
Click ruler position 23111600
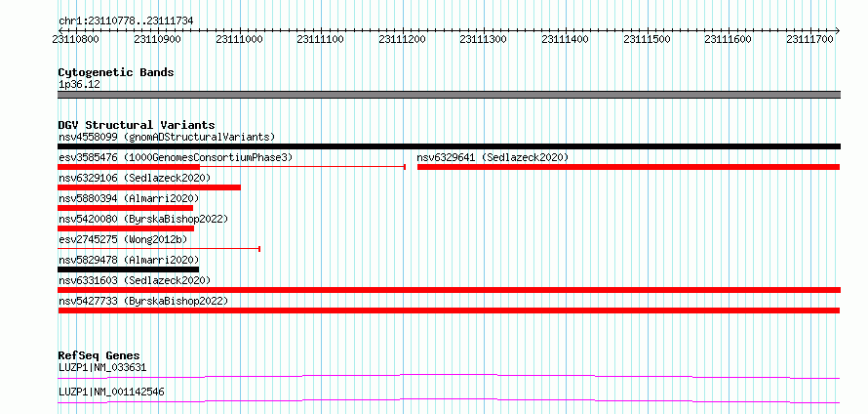[728, 39]
